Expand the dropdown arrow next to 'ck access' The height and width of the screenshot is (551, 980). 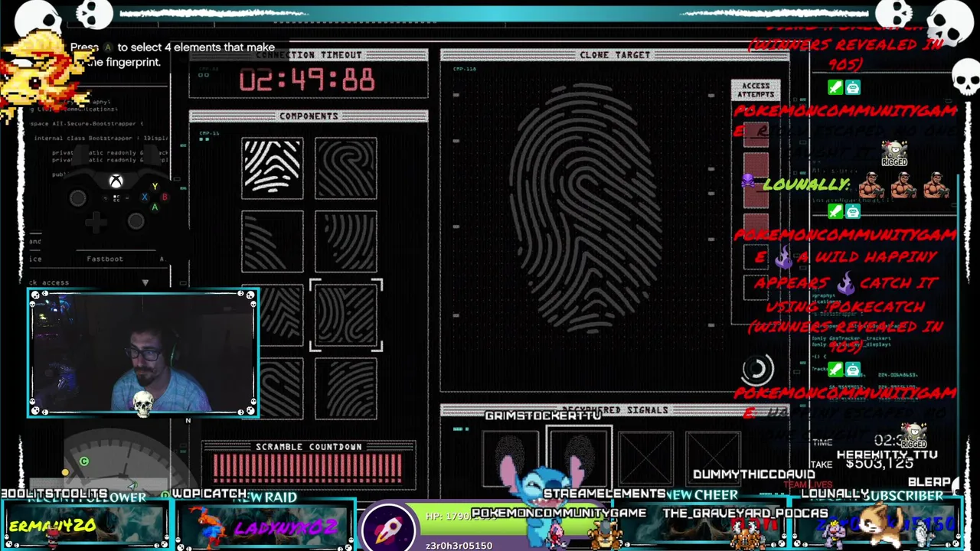coord(145,282)
